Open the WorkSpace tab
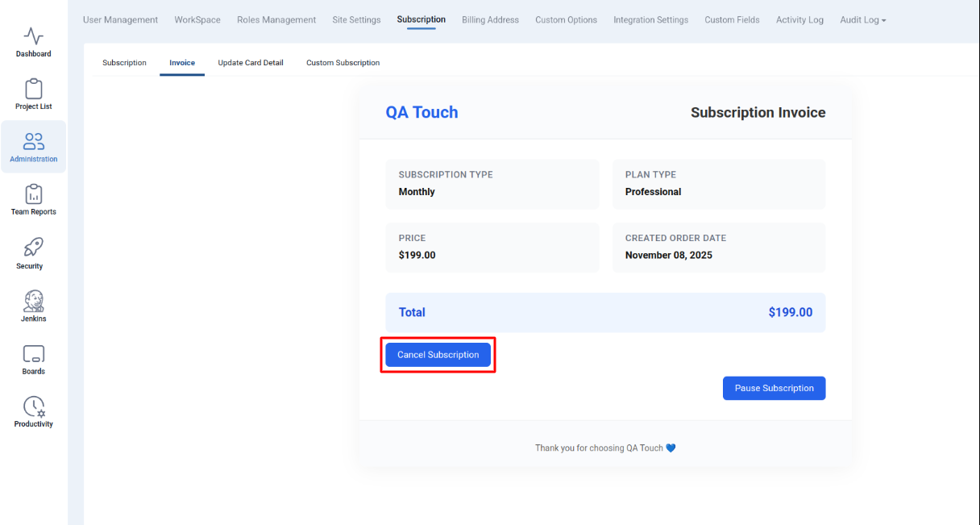Screen dimensions: 980x525 (197, 20)
